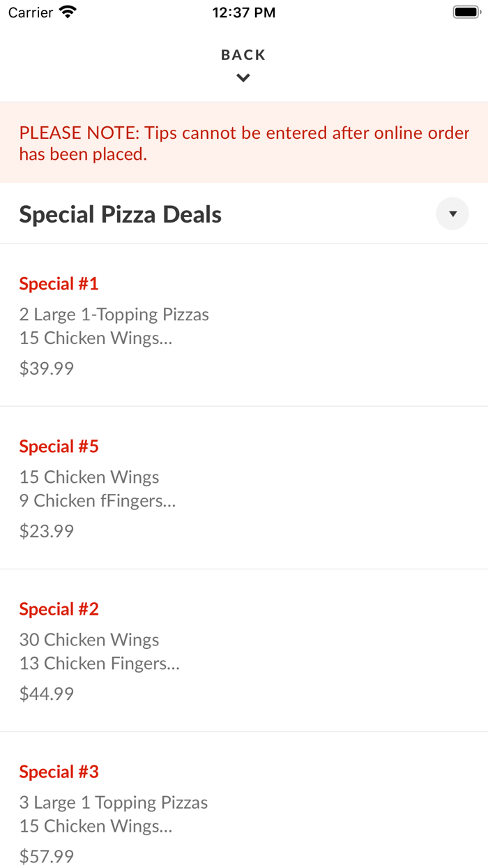Tap the $23.99 price under Special #5
The height and width of the screenshot is (868, 488).
coord(46,531)
